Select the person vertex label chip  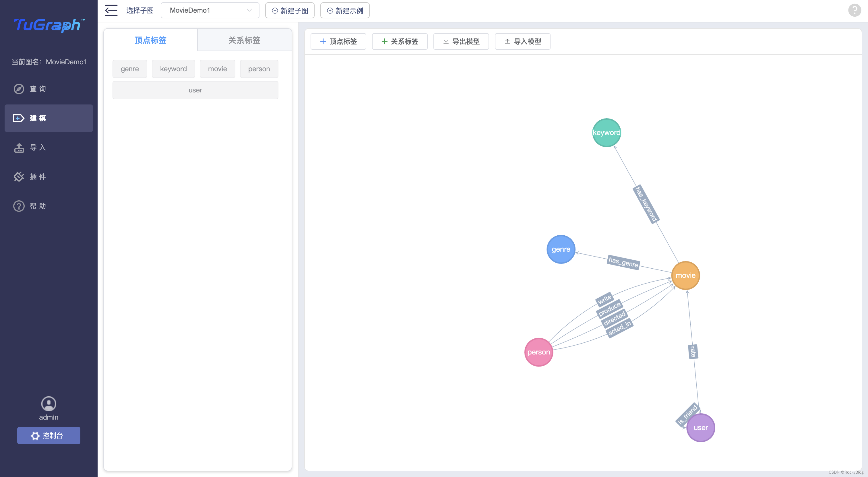(259, 69)
